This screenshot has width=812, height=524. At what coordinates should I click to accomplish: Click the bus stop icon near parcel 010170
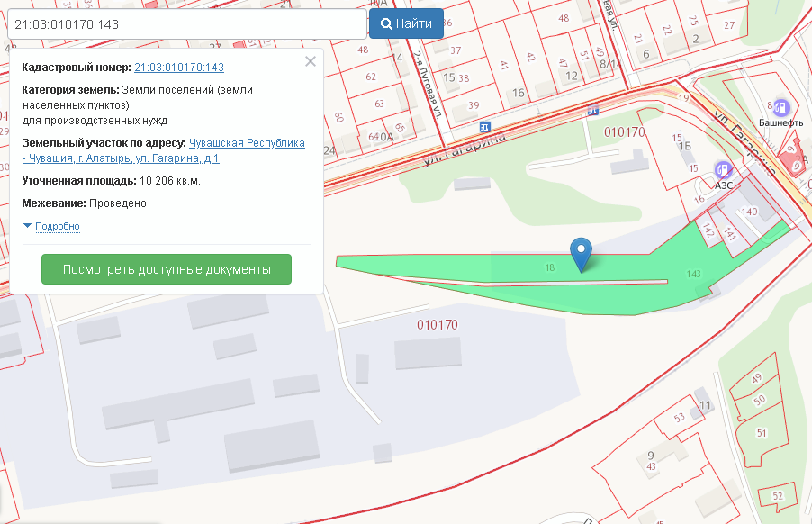point(592,111)
